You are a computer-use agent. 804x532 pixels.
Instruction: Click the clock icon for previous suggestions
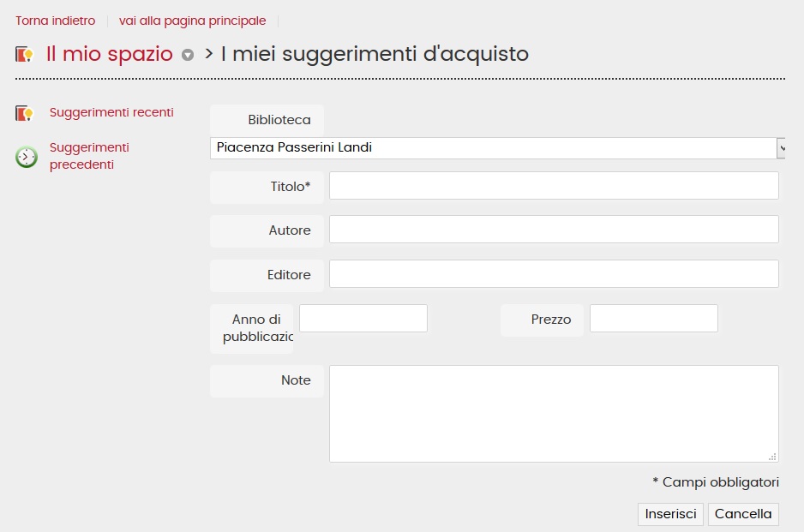click(27, 157)
